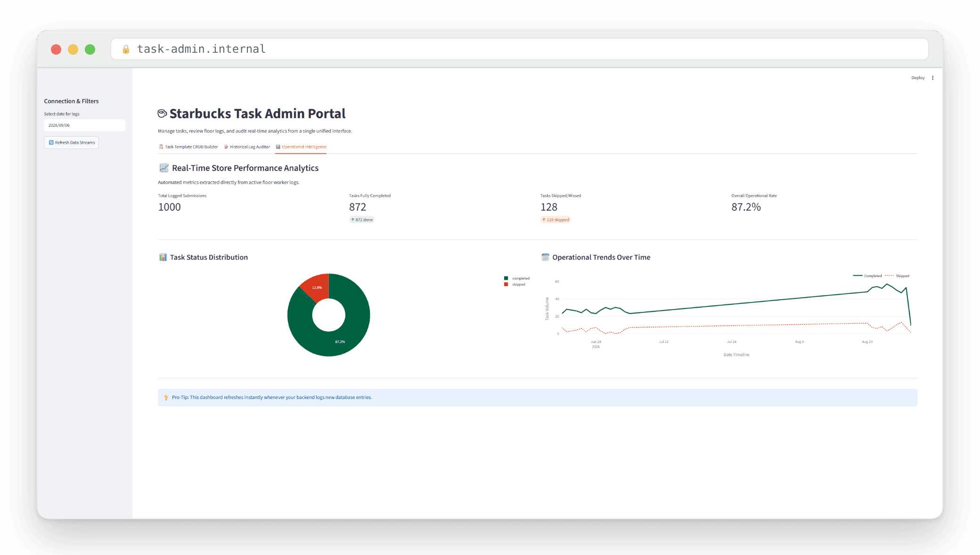
Task: Click the Jul 26 label on the date timeline
Action: pos(732,342)
